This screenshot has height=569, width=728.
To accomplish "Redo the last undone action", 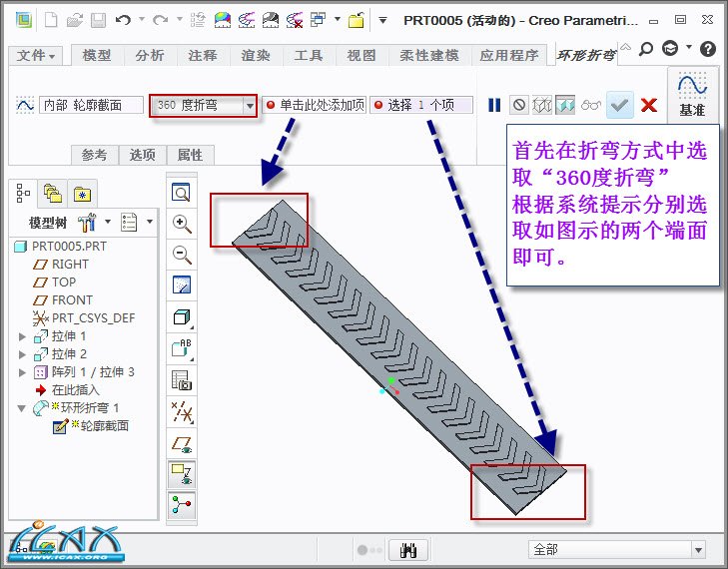I will click(x=160, y=20).
